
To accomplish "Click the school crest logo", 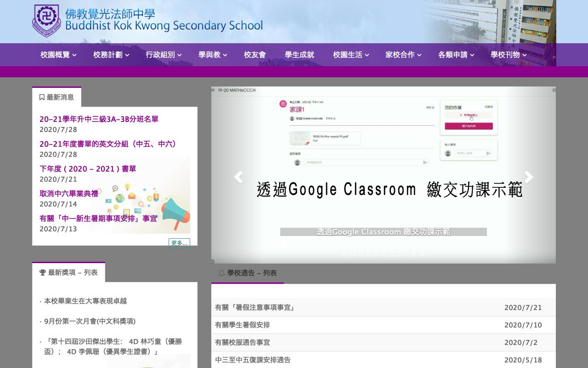I will coord(46,21).
